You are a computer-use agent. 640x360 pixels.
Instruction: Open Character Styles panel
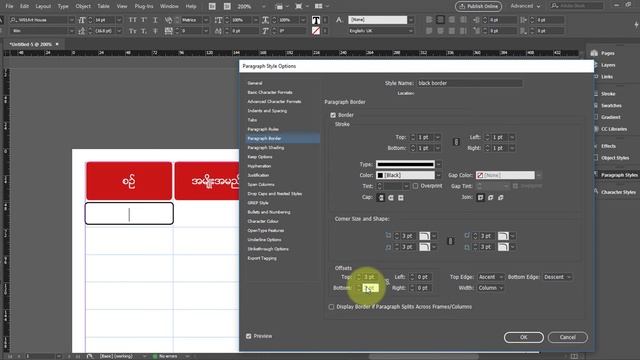[618, 192]
